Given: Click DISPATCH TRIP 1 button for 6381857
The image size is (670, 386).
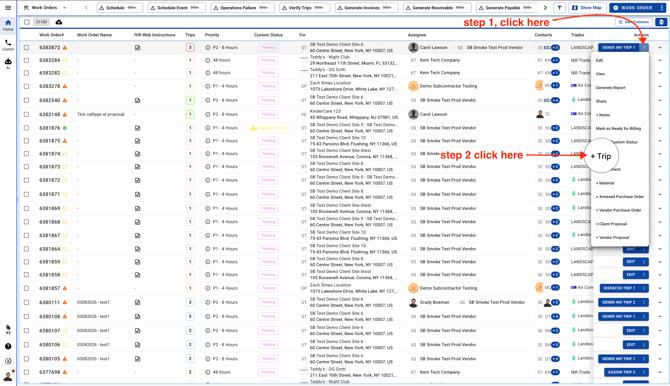Looking at the screenshot, I should [x=620, y=288].
